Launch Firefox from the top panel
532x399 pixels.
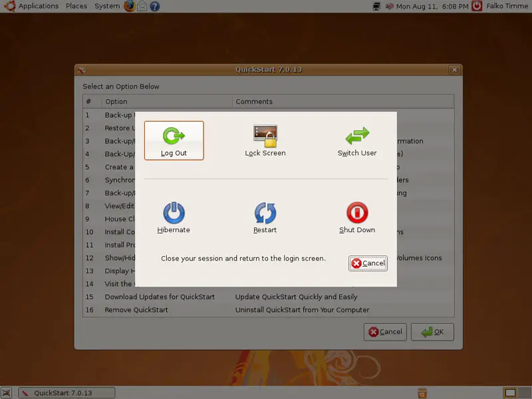pos(130,6)
